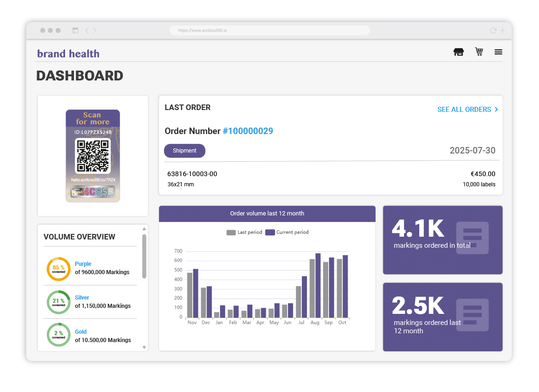Click the browser URL address field

click(x=269, y=31)
